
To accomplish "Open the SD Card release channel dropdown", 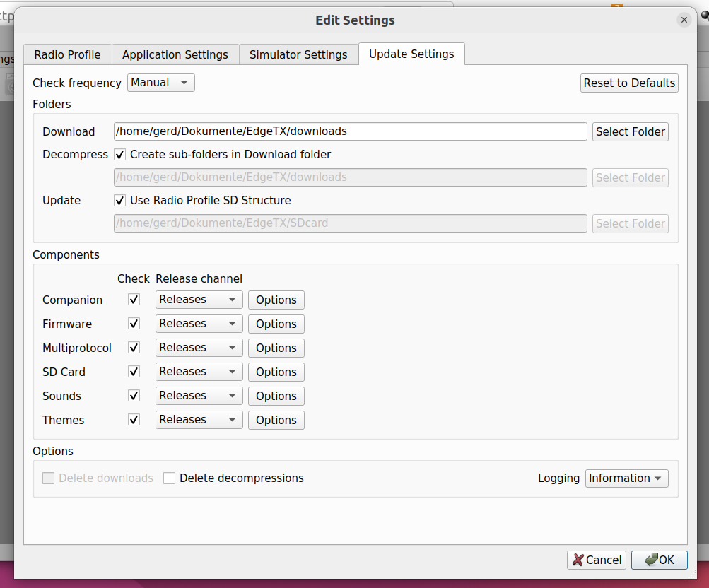I will (x=199, y=372).
